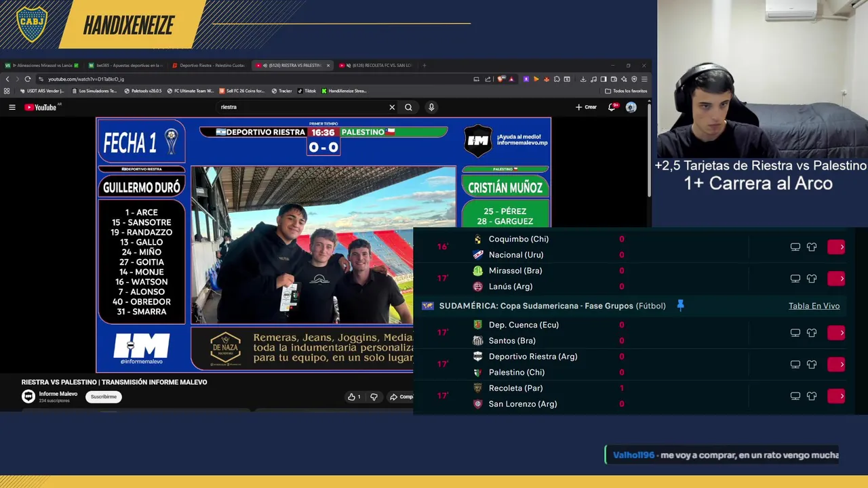868x488 pixels.
Task: Click the Brave shields lion icon
Action: 500,79
